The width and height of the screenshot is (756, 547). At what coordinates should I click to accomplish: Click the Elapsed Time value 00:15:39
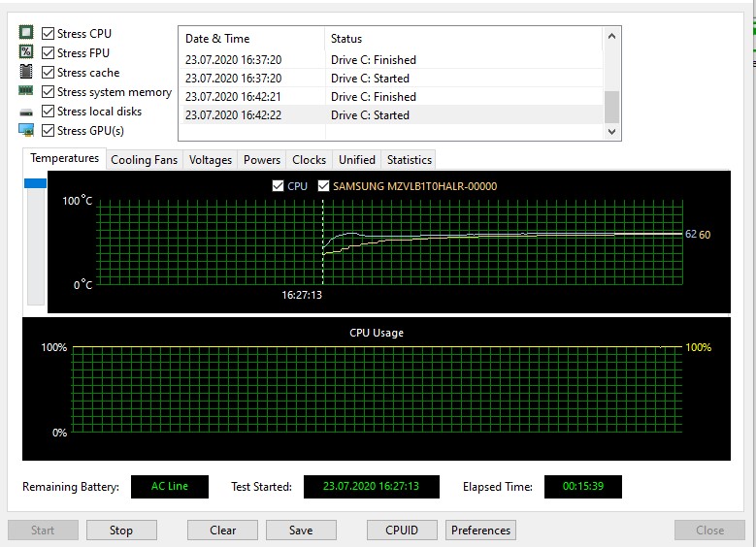pos(583,486)
